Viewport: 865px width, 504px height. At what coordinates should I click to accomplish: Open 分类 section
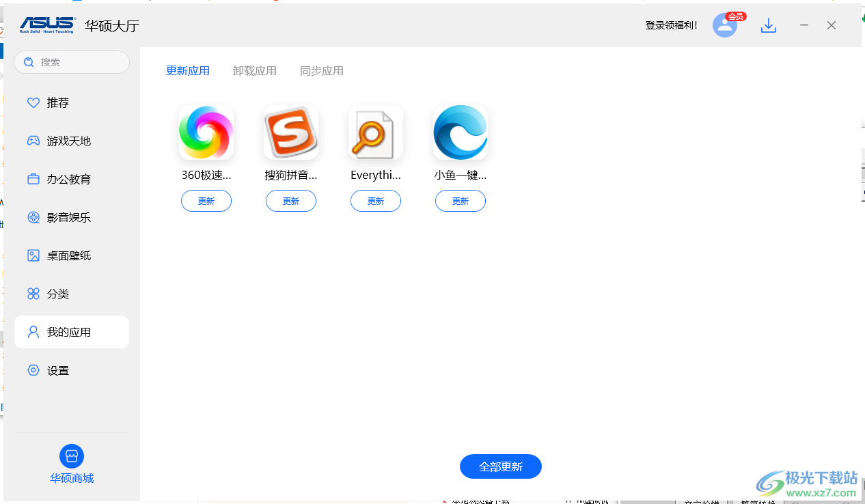tap(72, 294)
